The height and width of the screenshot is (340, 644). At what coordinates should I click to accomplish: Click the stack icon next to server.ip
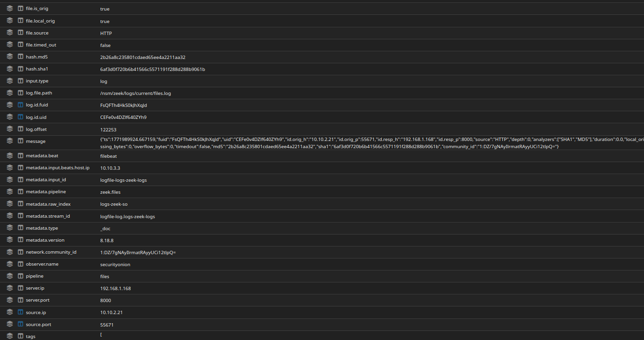pyautogui.click(x=10, y=288)
